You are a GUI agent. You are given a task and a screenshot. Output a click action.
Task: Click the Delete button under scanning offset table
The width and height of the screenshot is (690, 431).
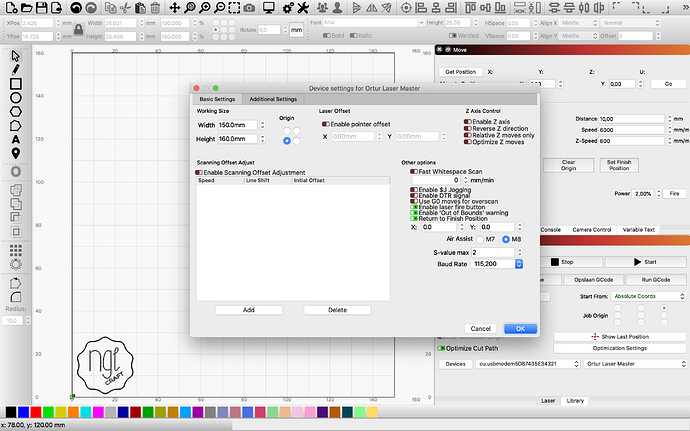coord(338,310)
